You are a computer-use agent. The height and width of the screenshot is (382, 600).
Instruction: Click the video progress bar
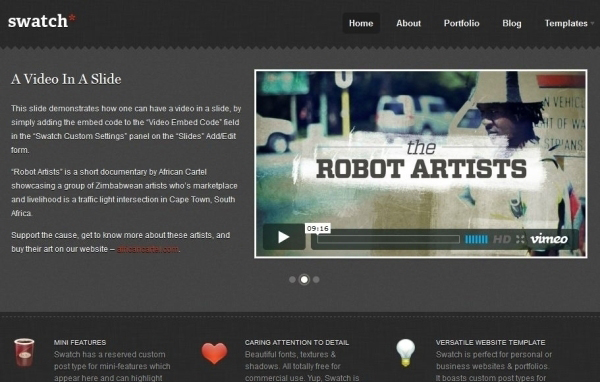pyautogui.click(x=388, y=239)
